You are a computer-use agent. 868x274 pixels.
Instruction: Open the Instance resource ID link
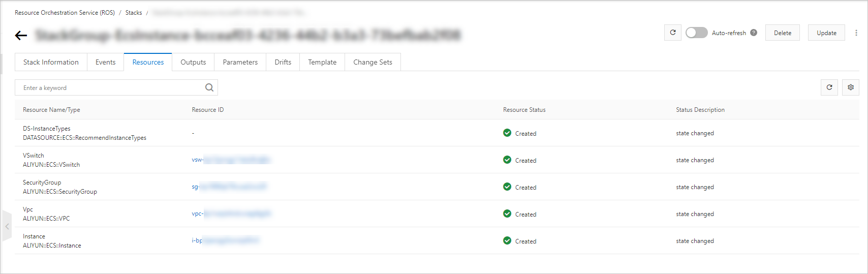[225, 240]
